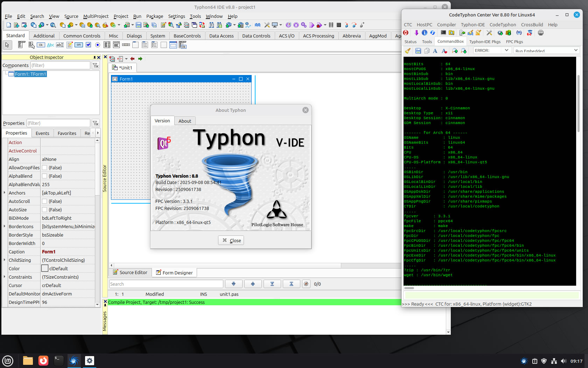588x368 pixels.
Task: Click search-up magnifier icon in CommandBox toolbar
Action: (455, 51)
